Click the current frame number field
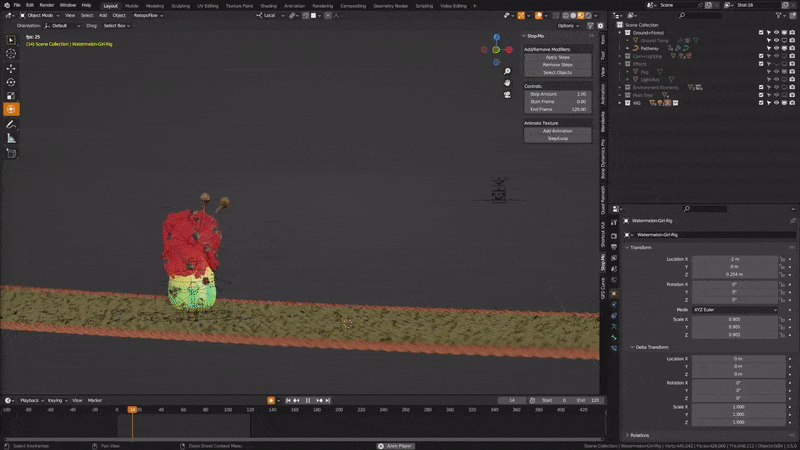The width and height of the screenshot is (800, 450). (x=512, y=401)
